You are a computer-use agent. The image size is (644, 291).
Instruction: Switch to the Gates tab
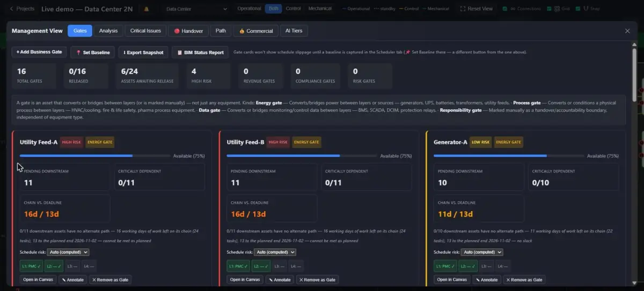[x=80, y=31]
